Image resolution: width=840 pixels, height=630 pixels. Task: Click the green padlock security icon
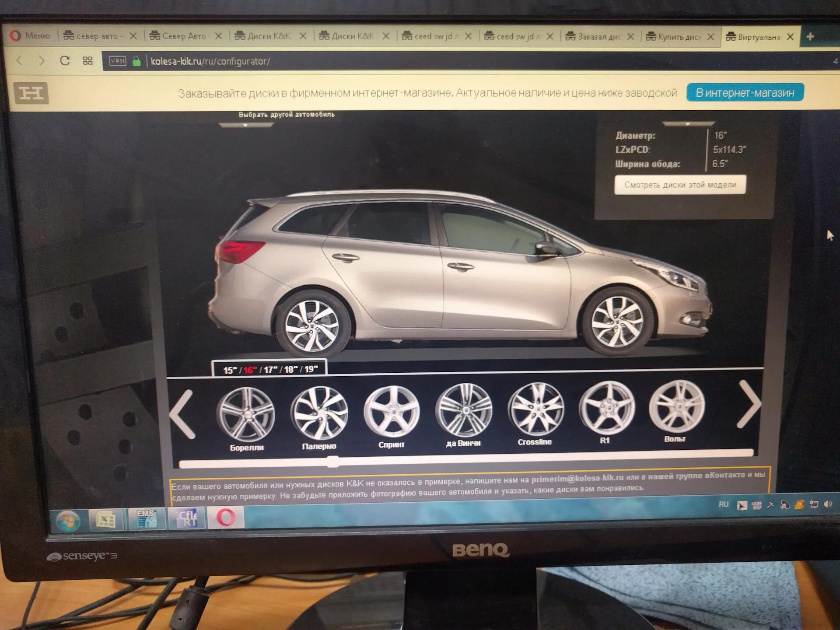coord(136,61)
